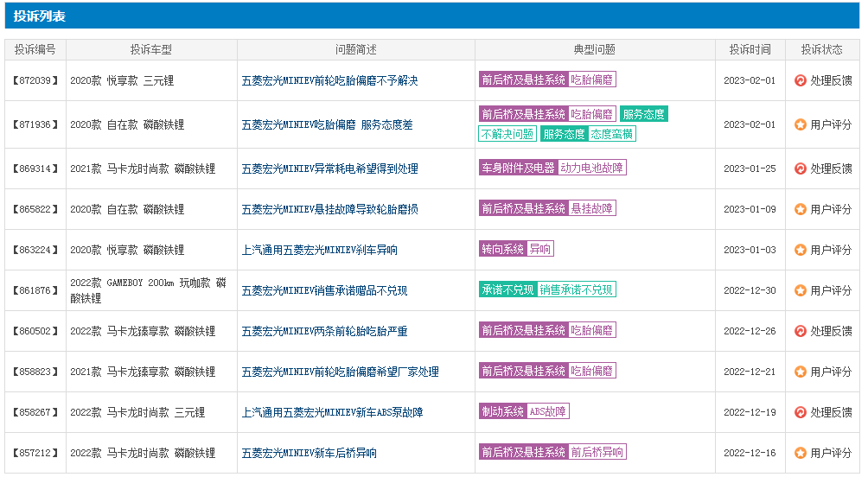The image size is (868, 477).
Task: Click the 处理反馈 icon in row 869314
Action: pos(800,169)
